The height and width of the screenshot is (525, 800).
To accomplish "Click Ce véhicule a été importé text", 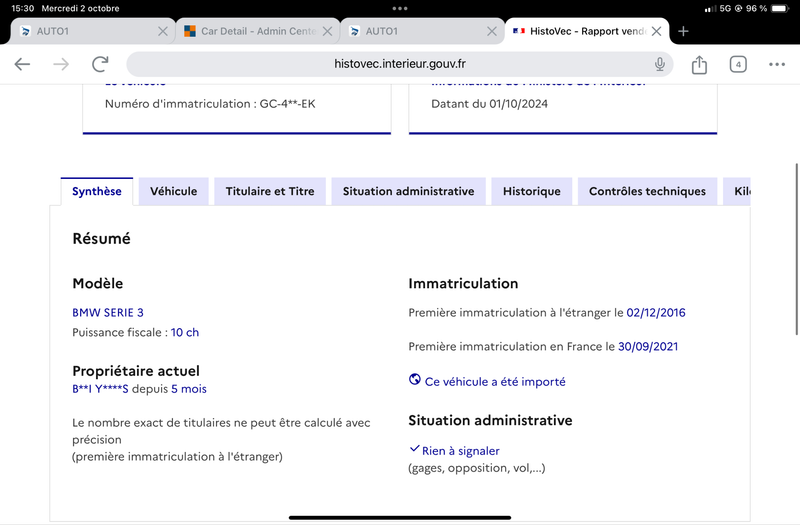I will coord(495,382).
